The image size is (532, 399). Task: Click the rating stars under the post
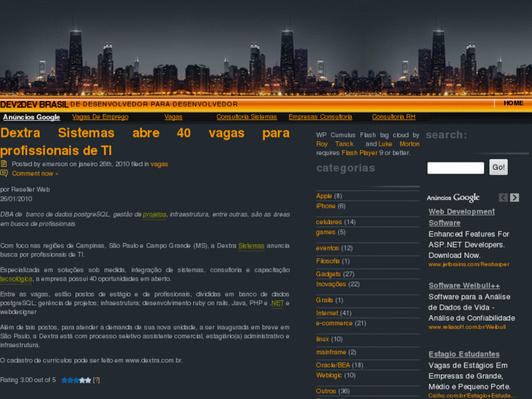76,380
